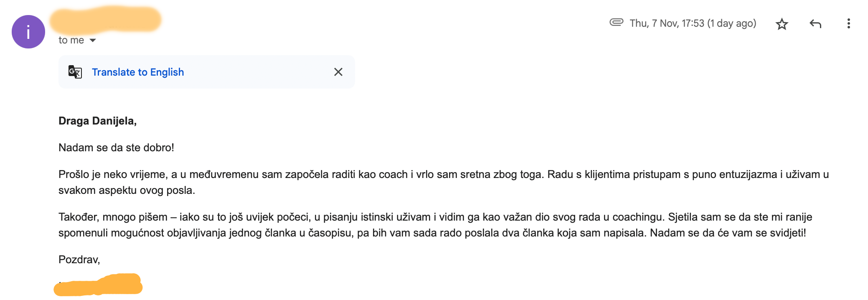Click the paperclip attachment indicator icon

616,22
